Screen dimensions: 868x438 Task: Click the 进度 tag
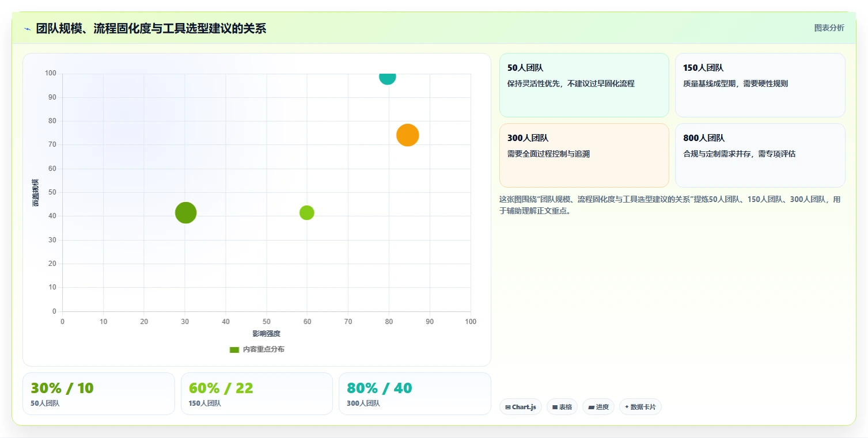[x=598, y=407]
